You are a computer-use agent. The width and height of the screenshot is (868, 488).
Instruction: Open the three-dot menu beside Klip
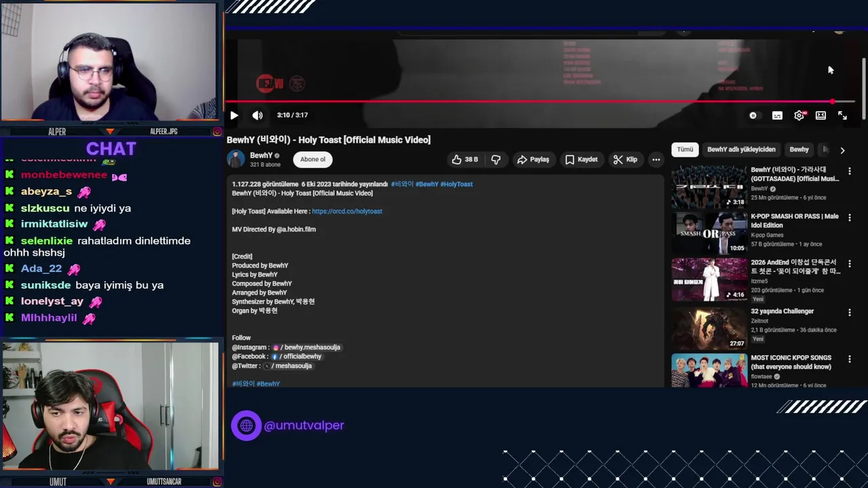point(656,159)
